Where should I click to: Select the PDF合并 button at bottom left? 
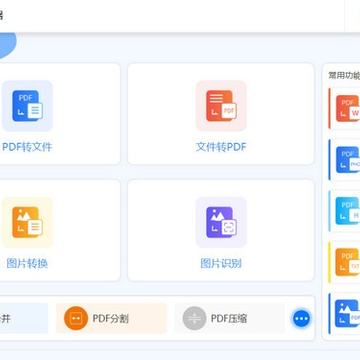[x=23, y=318]
